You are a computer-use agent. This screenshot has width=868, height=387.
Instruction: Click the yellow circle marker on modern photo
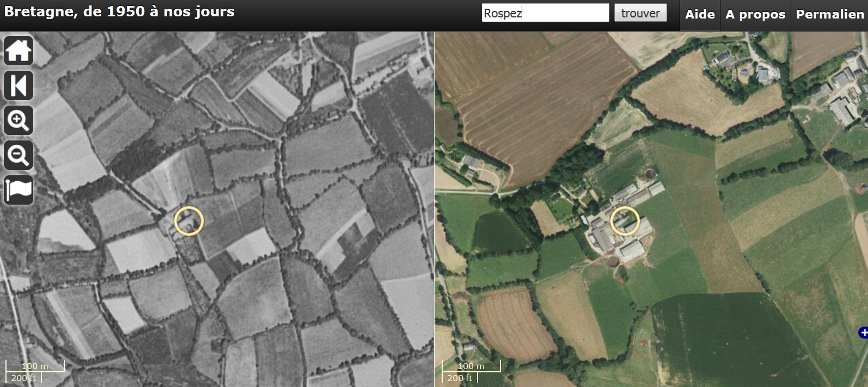click(x=625, y=221)
